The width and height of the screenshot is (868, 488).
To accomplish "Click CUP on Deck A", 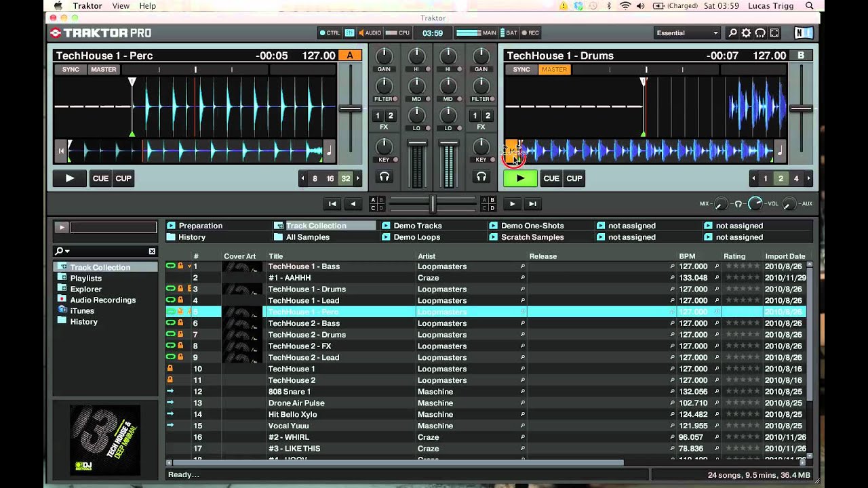I will pos(123,178).
